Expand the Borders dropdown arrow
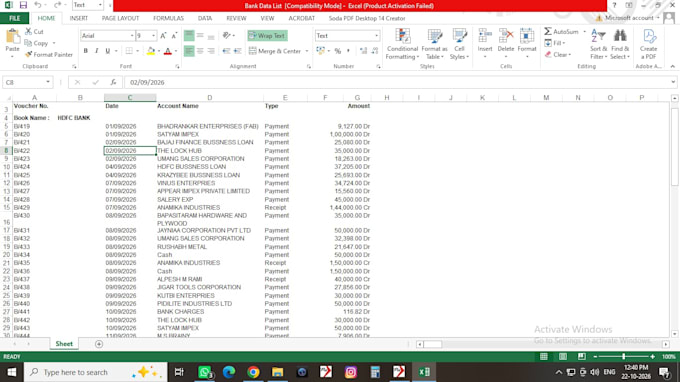 tap(137, 51)
